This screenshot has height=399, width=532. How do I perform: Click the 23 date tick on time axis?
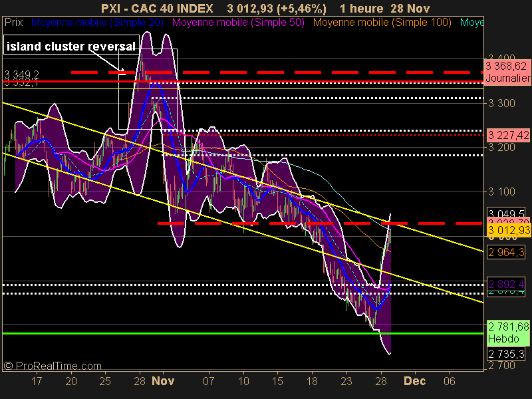click(x=346, y=381)
